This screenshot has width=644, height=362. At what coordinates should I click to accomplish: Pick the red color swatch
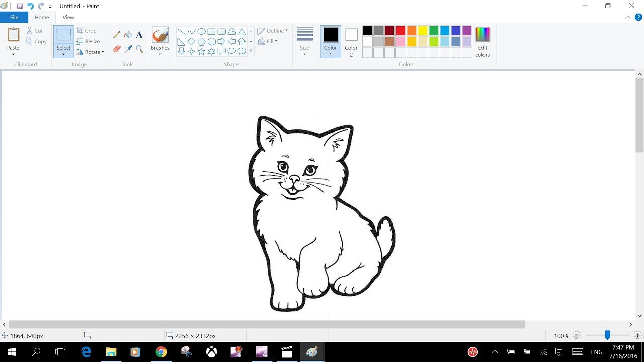click(400, 31)
